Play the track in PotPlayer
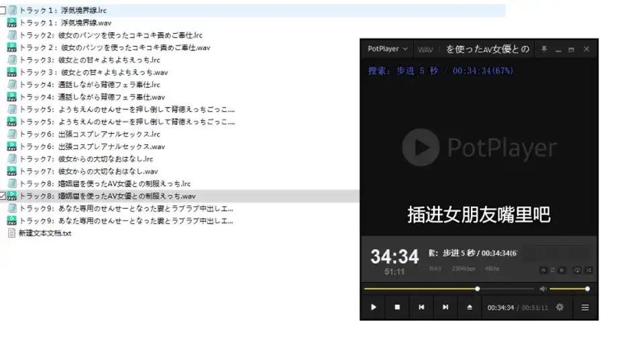The width and height of the screenshot is (644, 353). [x=374, y=307]
